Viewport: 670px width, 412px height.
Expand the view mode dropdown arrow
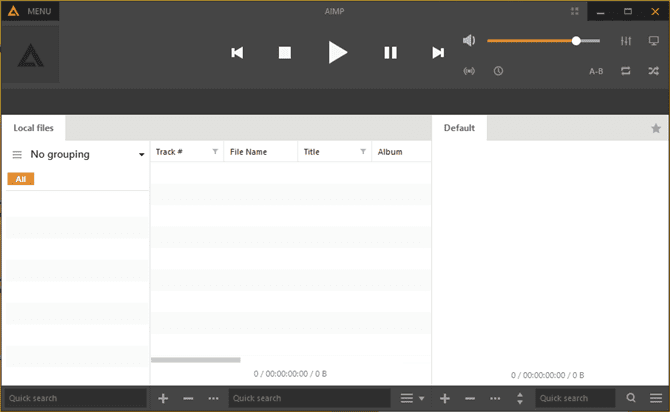pyautogui.click(x=422, y=398)
